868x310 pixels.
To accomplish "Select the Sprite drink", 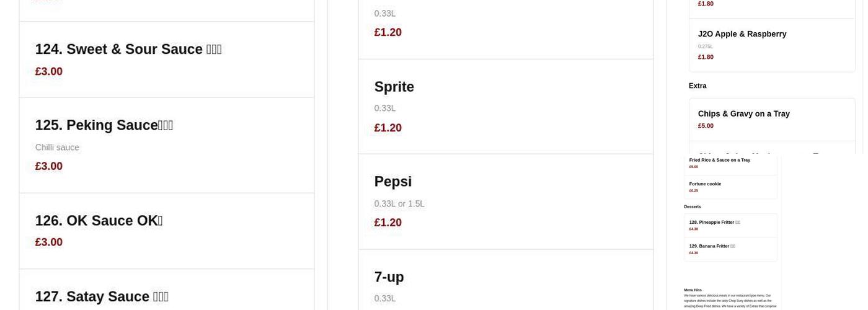I will 394,87.
